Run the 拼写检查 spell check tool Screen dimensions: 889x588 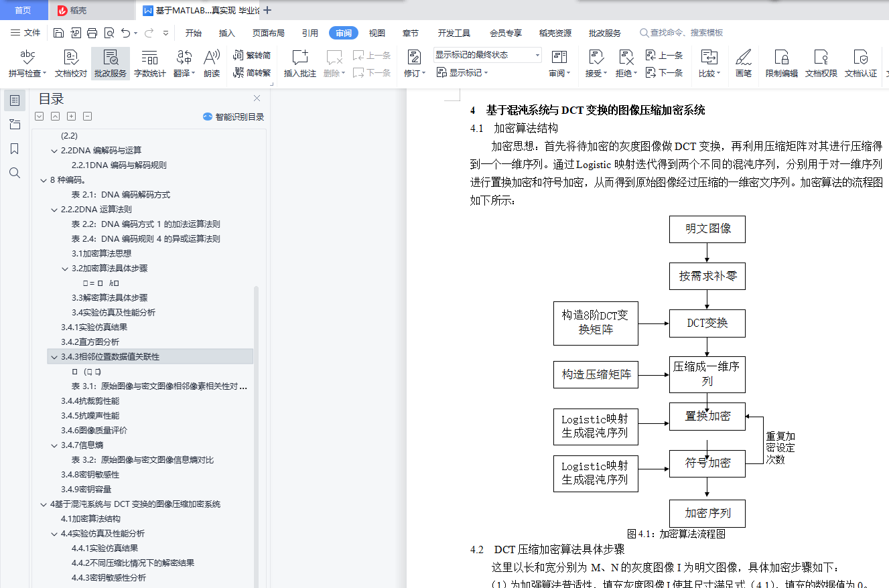pyautogui.click(x=27, y=64)
